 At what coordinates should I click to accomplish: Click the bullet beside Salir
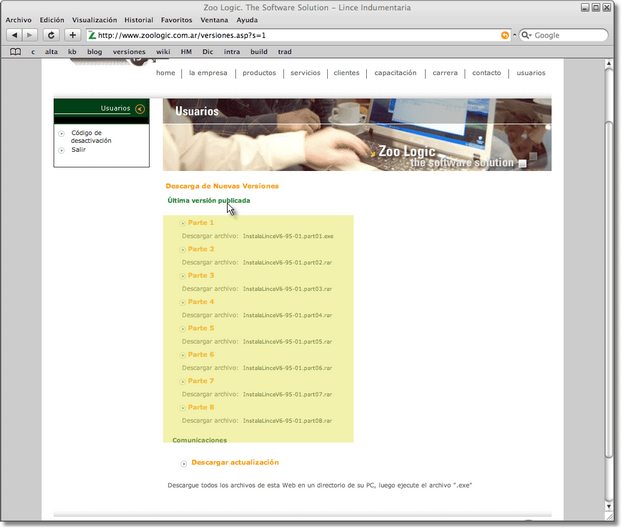click(x=61, y=150)
